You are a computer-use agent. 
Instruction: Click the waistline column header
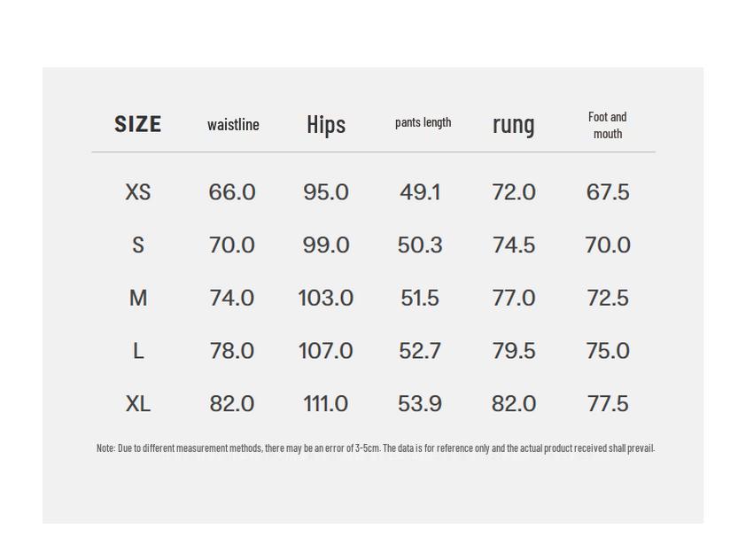coord(233,125)
